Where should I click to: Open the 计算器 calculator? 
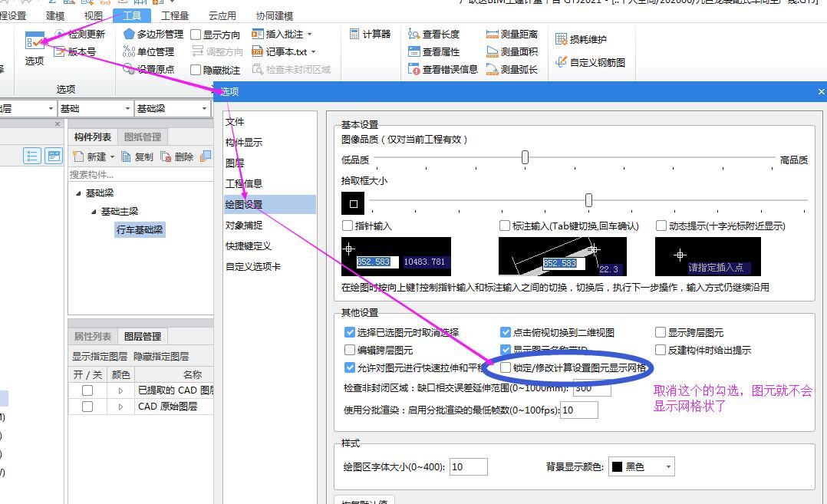pyautogui.click(x=370, y=35)
